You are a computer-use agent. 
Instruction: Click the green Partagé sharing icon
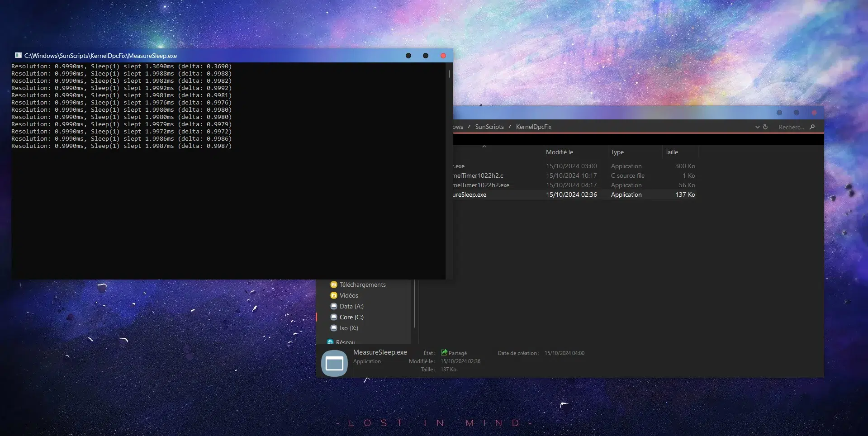tap(445, 353)
